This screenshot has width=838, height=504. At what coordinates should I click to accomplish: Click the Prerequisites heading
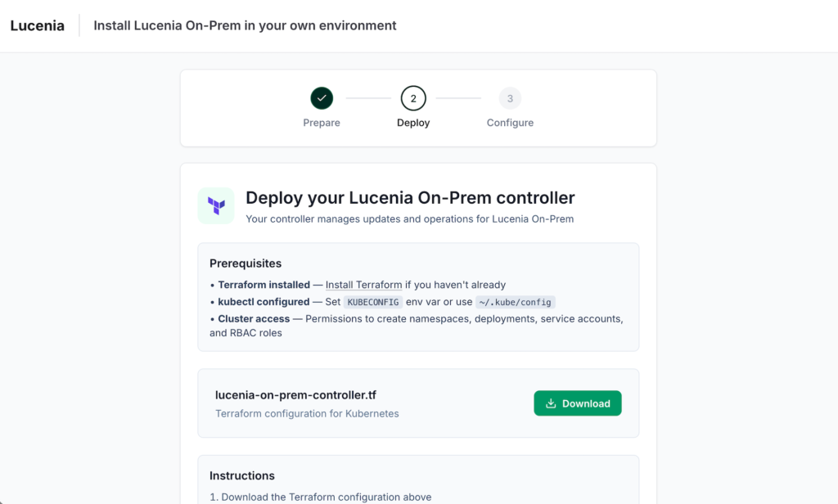coord(246,263)
